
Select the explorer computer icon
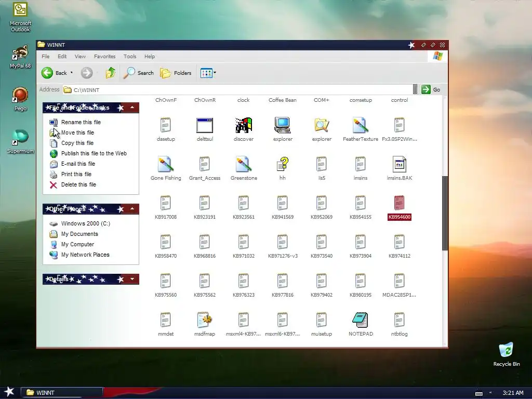coord(283,125)
